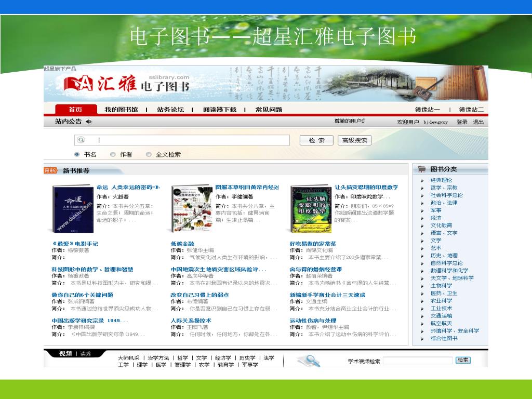This screenshot has width=532, height=399.
Task: Click the folder icon beside 图书分类
Action: point(422,169)
